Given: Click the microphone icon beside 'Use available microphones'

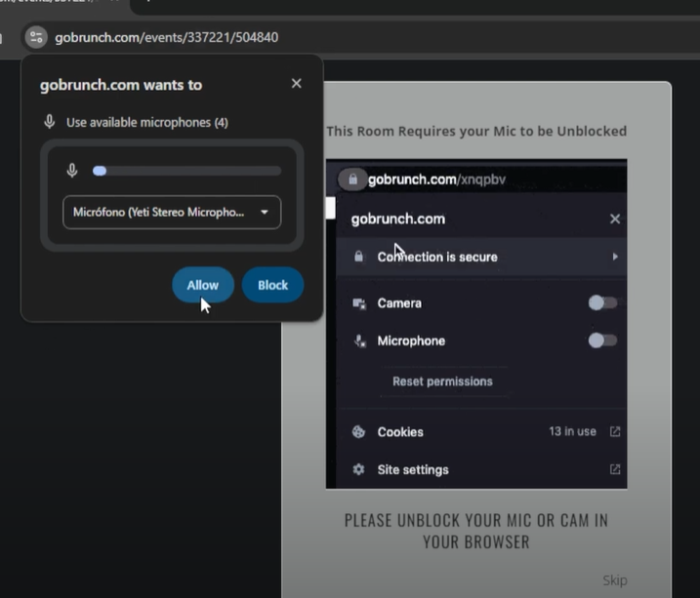Looking at the screenshot, I should click(x=50, y=122).
